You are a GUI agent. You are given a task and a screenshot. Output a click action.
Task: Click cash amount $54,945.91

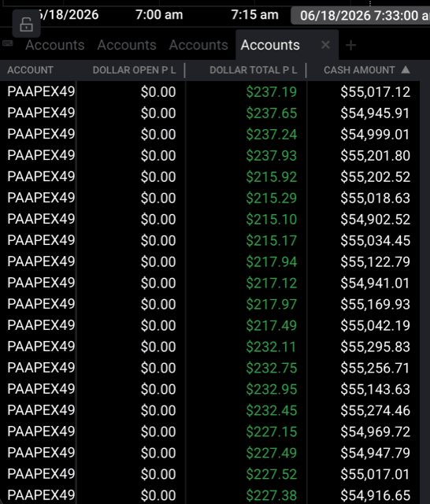click(x=376, y=113)
